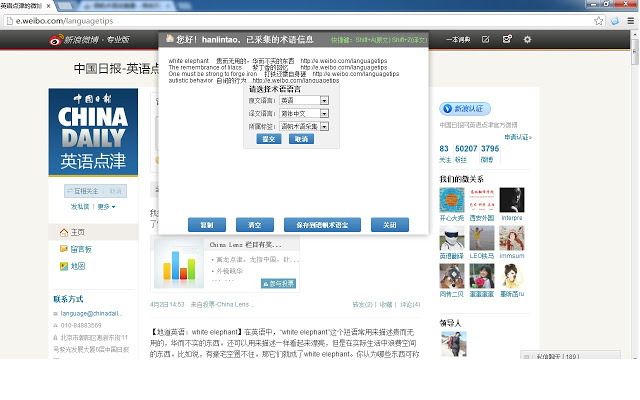
Task: Click the 新浪认证 verification badge
Action: pos(465,109)
